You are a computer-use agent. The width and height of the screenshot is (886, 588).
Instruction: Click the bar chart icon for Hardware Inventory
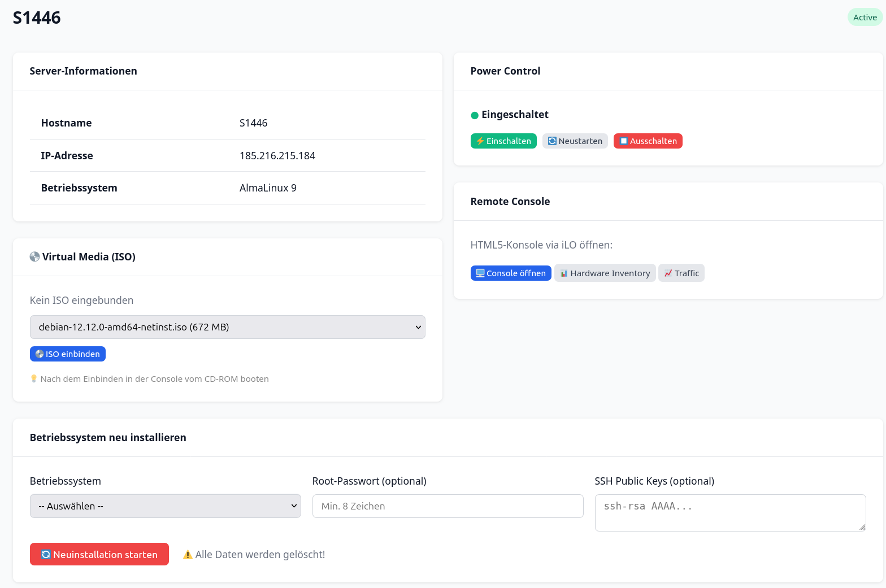point(563,273)
